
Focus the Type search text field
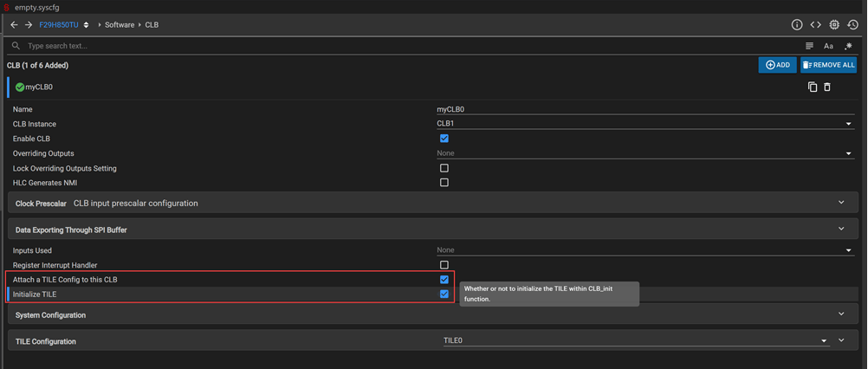coord(410,46)
